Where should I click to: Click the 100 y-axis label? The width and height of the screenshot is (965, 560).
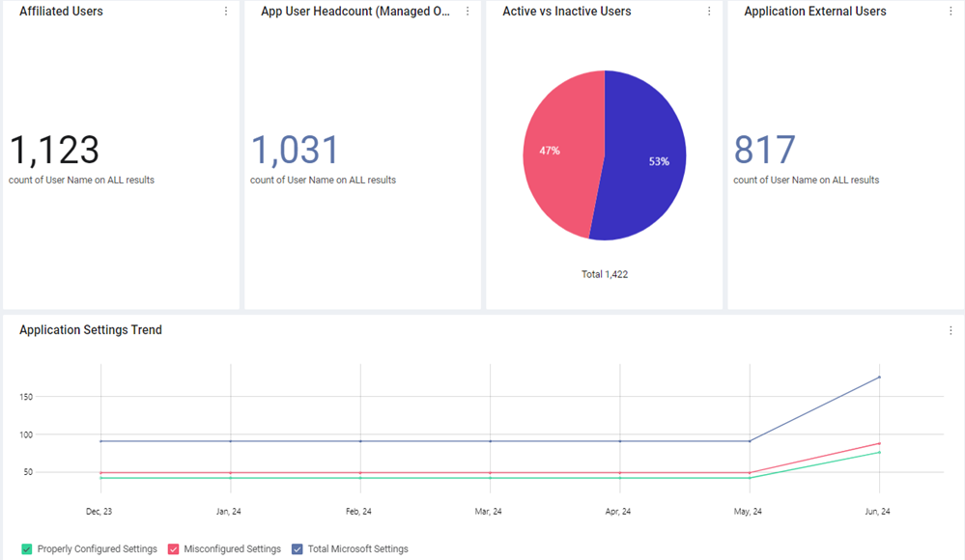click(x=26, y=435)
